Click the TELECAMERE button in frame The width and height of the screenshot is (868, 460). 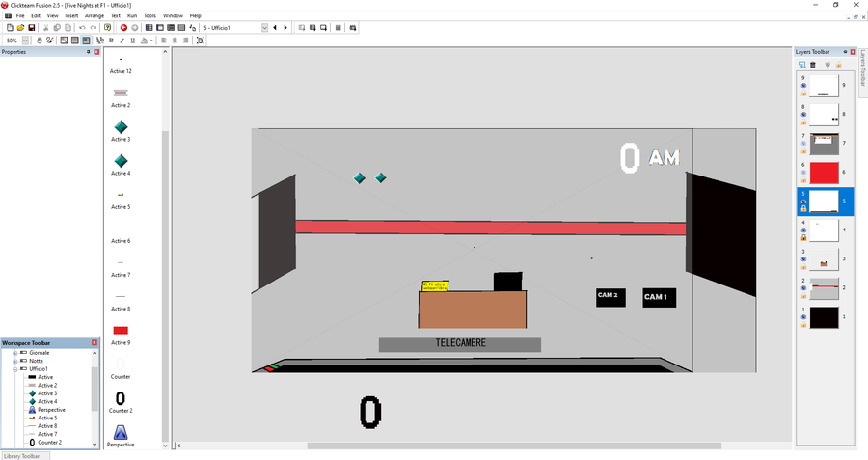[459, 343]
